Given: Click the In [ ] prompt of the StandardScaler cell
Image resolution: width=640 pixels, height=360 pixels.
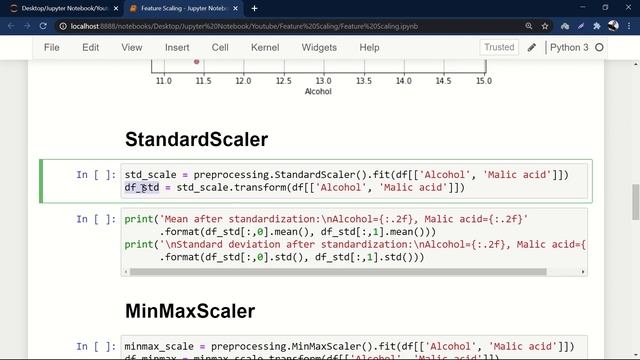Looking at the screenshot, I should coord(96,175).
